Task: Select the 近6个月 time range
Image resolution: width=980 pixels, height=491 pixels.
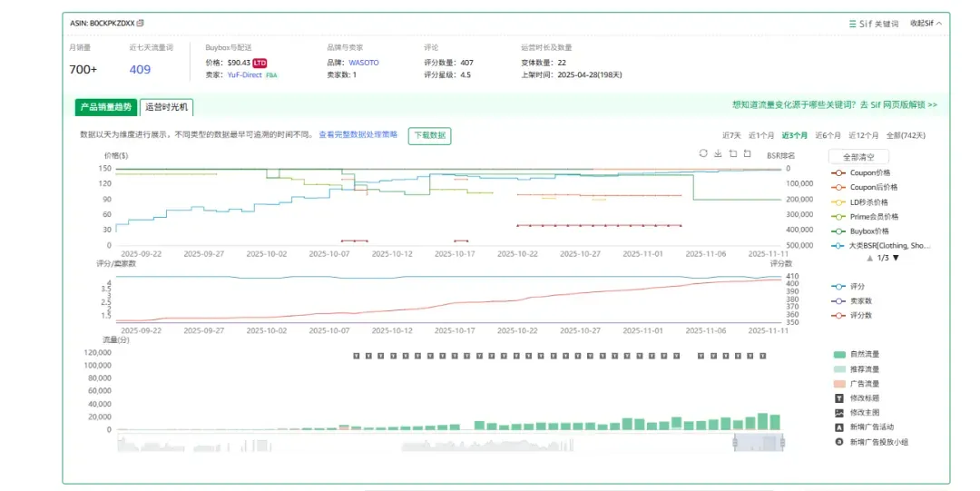Action: (x=828, y=135)
